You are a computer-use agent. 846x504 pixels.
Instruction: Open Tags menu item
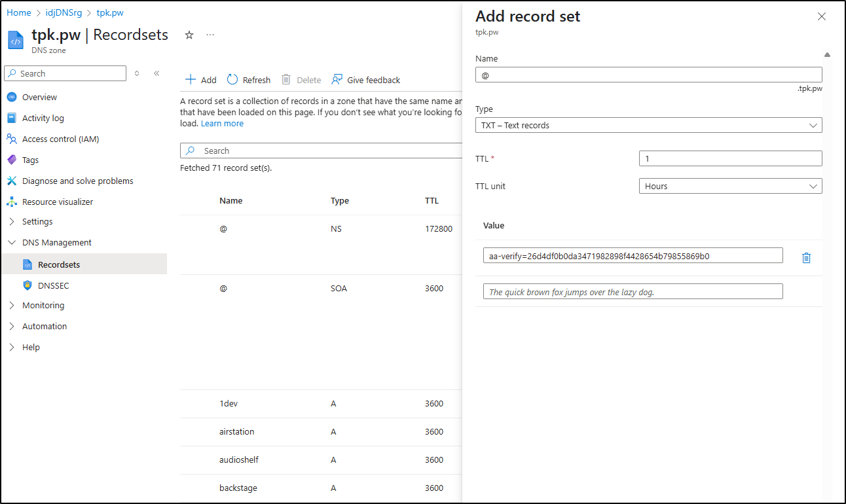[x=30, y=160]
